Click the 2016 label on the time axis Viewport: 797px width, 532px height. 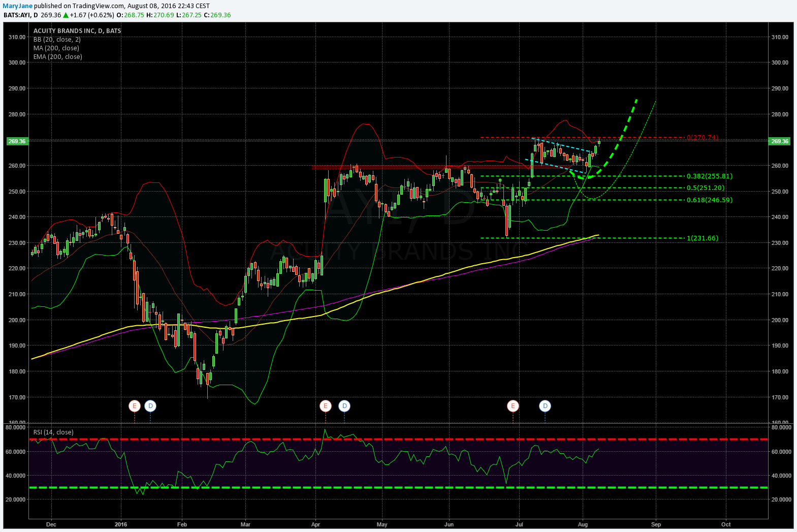pos(121,524)
